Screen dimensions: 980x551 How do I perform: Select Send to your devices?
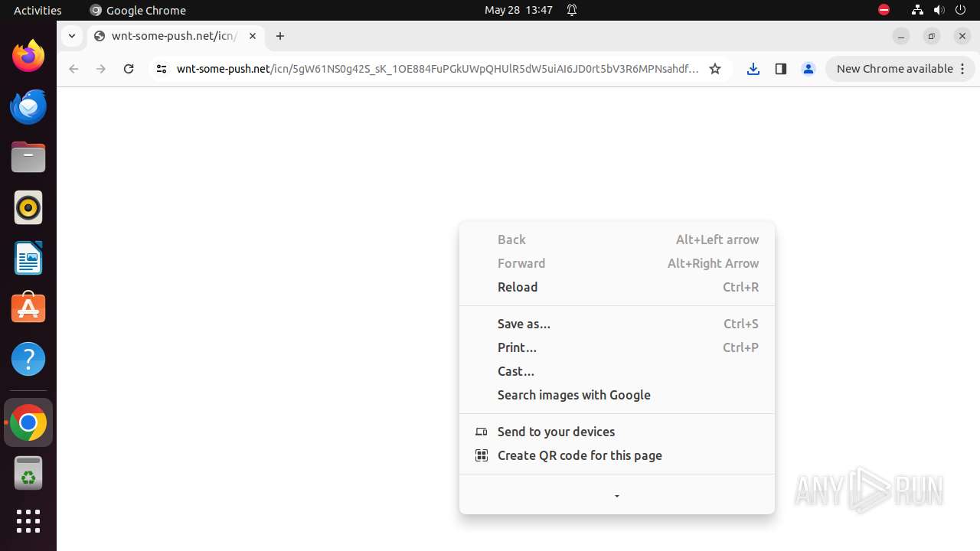coord(616,432)
